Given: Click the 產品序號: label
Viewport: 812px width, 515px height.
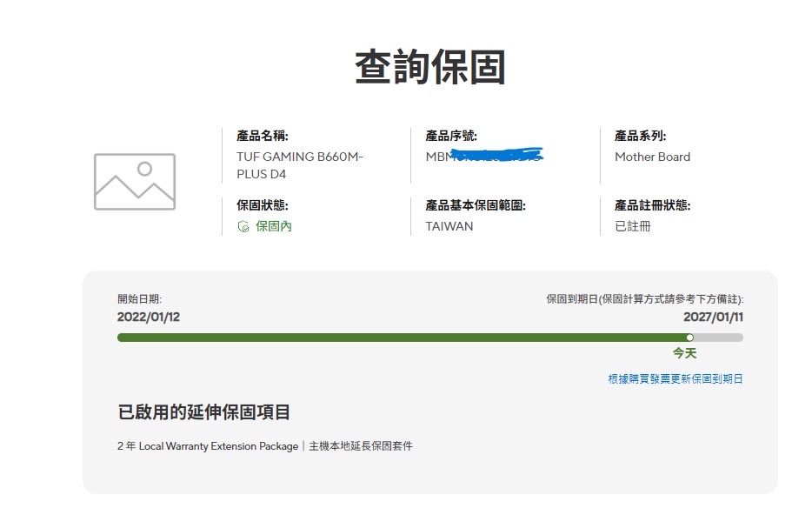Looking at the screenshot, I should [451, 136].
